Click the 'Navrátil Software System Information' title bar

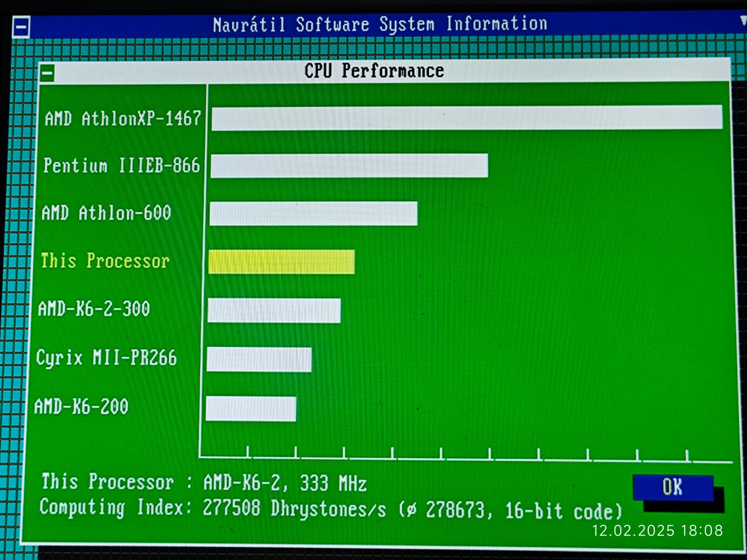380,25
